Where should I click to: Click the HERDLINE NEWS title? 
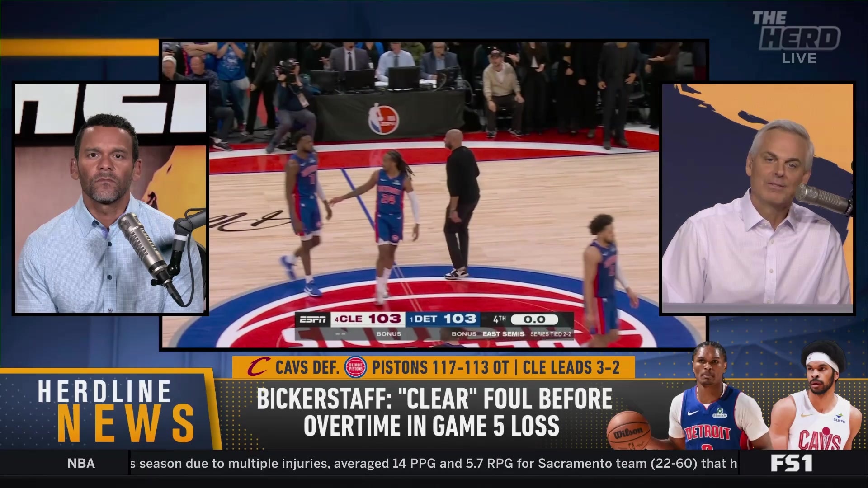click(x=116, y=410)
